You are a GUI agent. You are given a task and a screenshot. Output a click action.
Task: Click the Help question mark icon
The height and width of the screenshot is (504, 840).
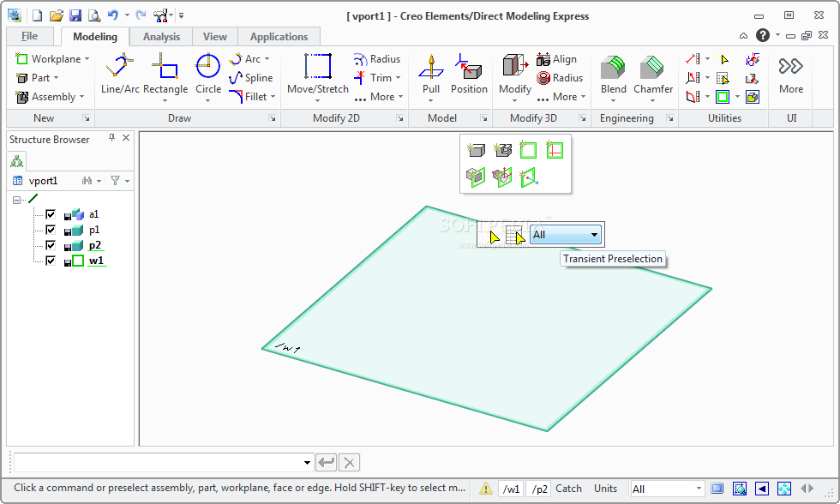[x=762, y=35]
